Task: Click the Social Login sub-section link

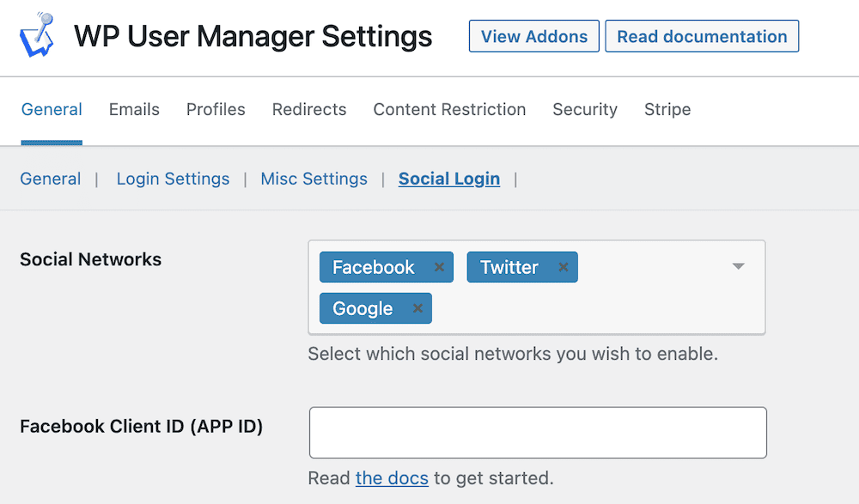Action: coord(449,179)
